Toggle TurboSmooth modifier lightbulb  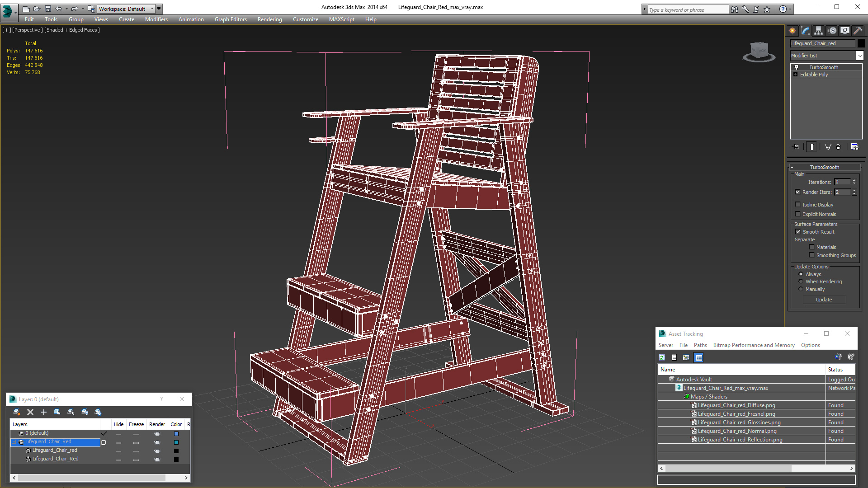click(797, 67)
